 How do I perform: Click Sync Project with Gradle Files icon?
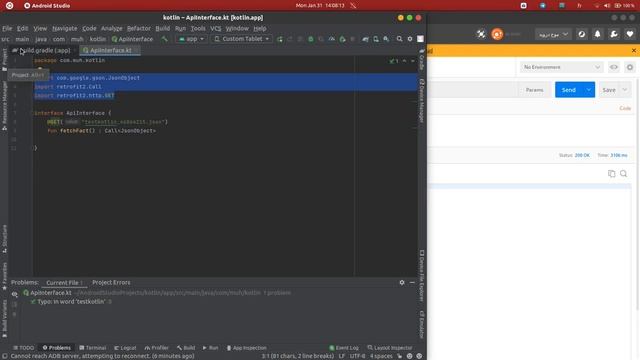365,39
